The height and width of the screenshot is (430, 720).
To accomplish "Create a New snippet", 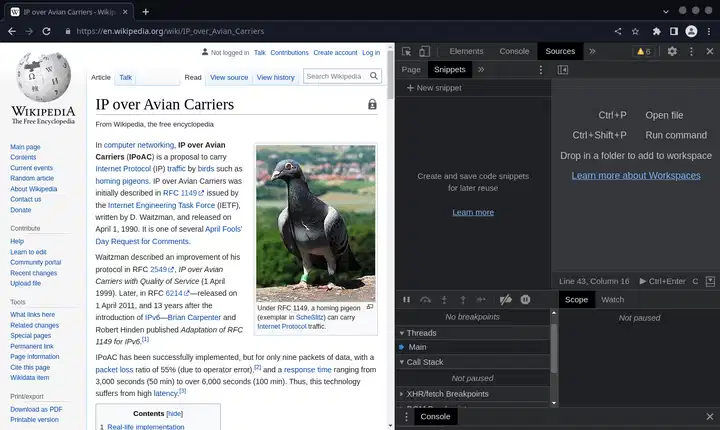I will pyautogui.click(x=434, y=88).
